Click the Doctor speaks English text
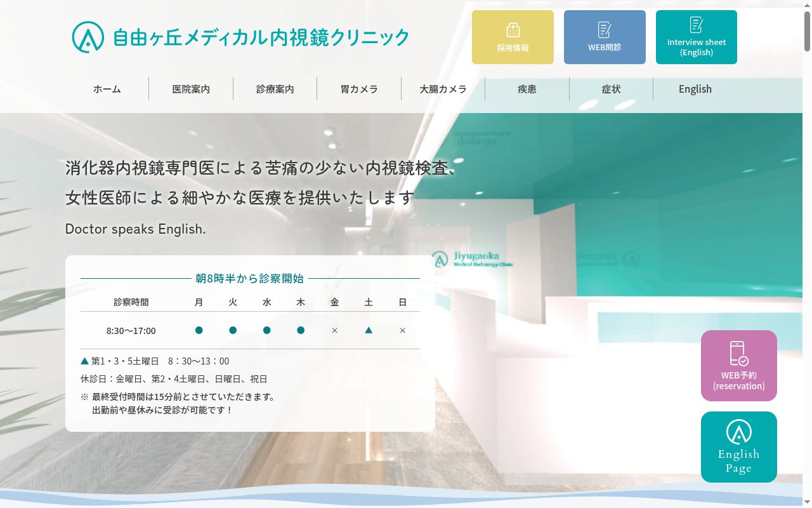Screen dimensions: 812x508 coord(136,229)
